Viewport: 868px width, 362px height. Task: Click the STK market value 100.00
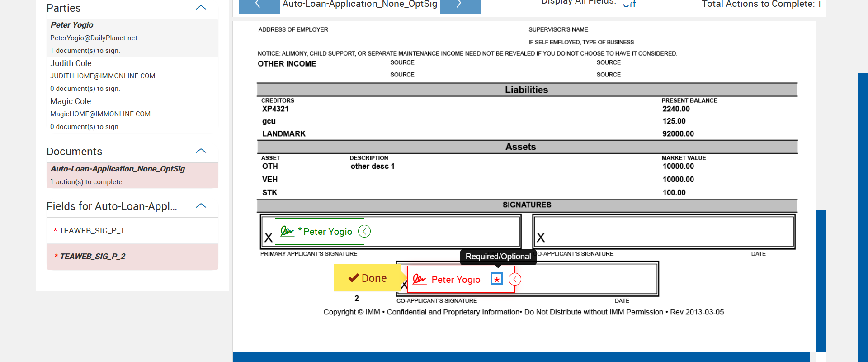pyautogui.click(x=674, y=193)
